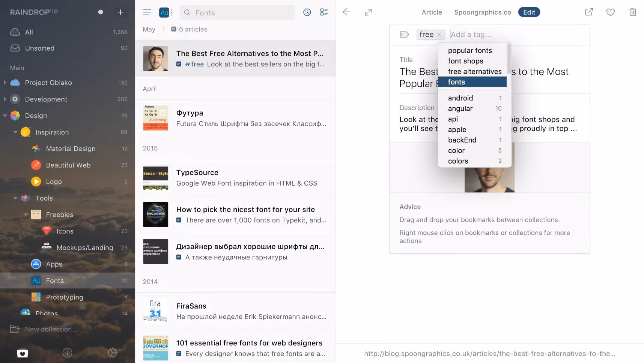This screenshot has height=363, width=644.
Task: Open 'Дизайнер выбрал хорошие шрифты' bookmark
Action: (x=235, y=252)
